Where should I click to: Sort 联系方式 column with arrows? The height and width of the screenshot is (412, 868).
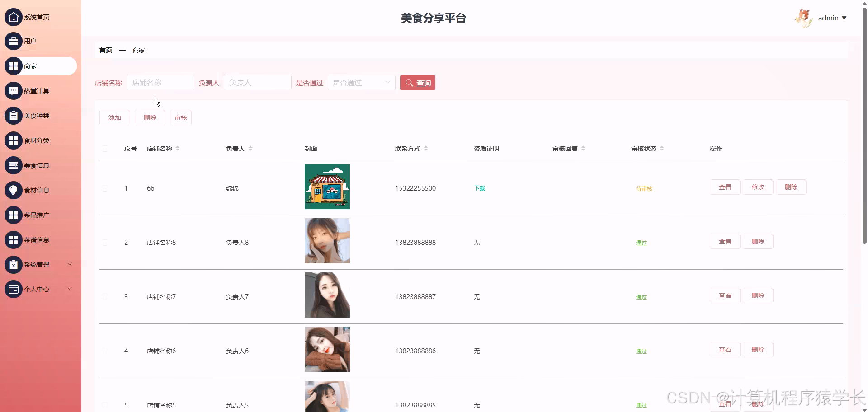[426, 149]
